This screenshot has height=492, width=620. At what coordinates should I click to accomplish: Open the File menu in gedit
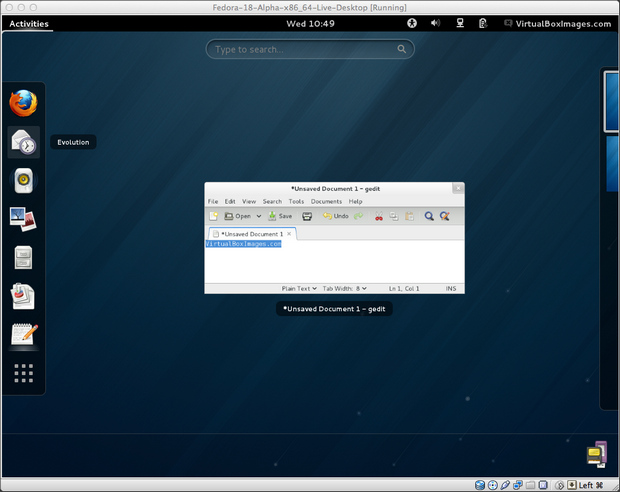point(213,201)
